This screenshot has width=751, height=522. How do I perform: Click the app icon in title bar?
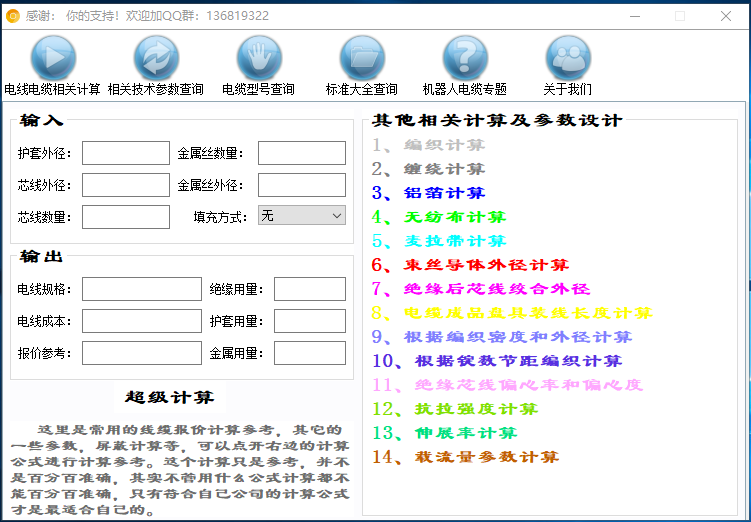click(x=14, y=16)
